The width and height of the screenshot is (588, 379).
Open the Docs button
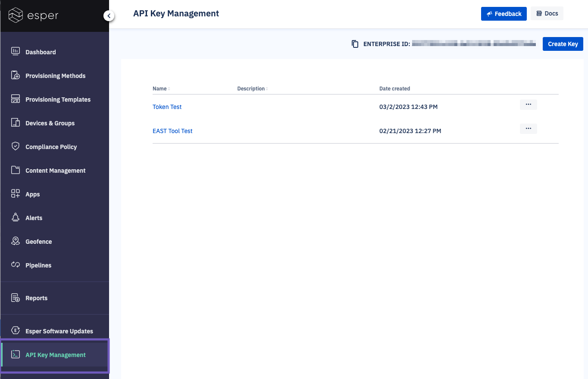547,14
